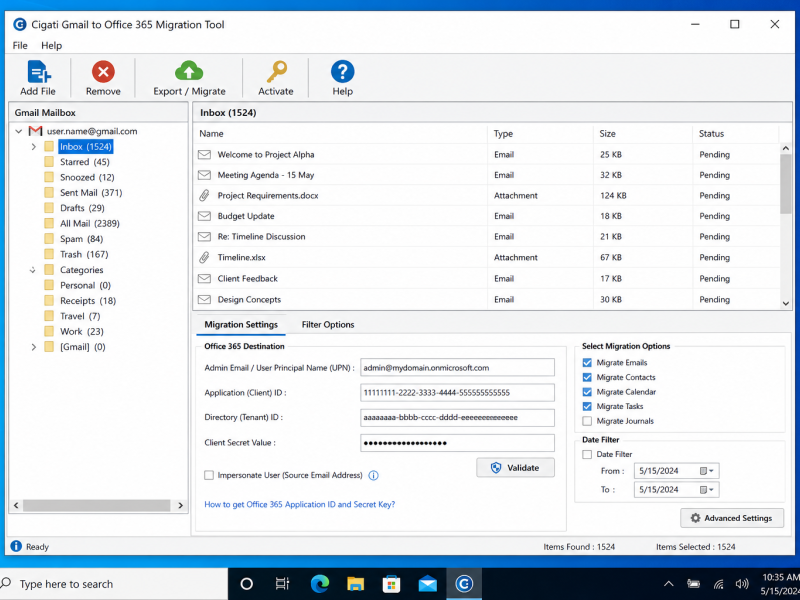Uncheck Migrate Contacts option
This screenshot has width=800, height=600.
(587, 377)
